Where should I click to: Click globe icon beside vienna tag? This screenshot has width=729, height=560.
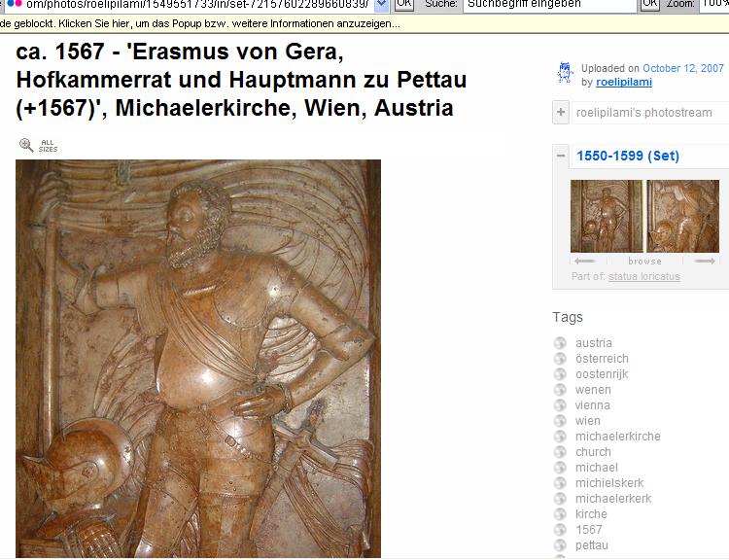[560, 405]
